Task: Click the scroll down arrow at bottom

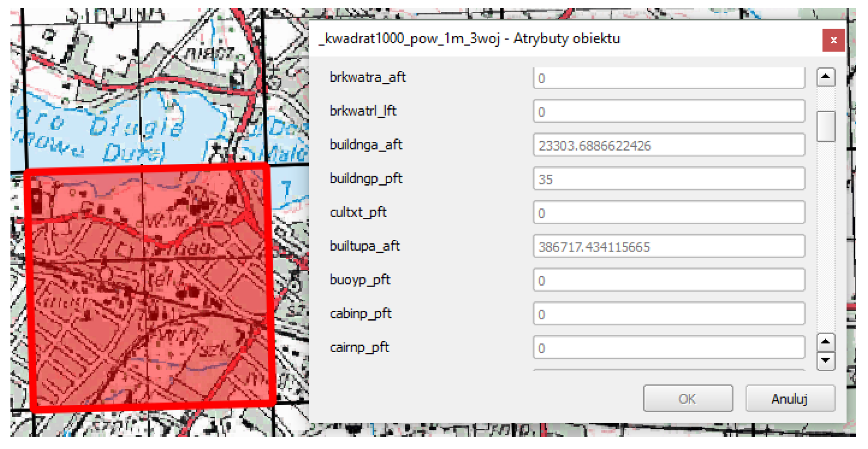Action: pyautogui.click(x=825, y=361)
